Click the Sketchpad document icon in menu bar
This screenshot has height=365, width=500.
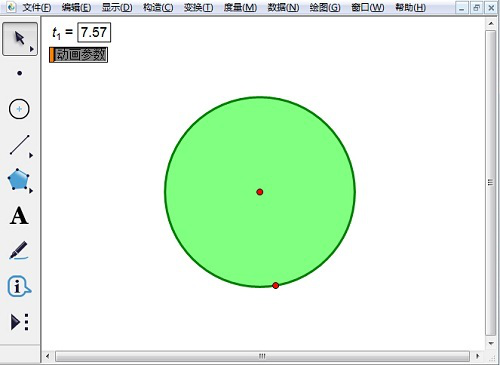pos(11,7)
